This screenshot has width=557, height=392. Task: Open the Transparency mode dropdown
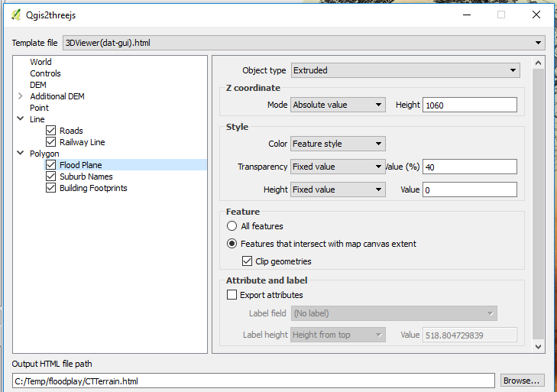(338, 167)
